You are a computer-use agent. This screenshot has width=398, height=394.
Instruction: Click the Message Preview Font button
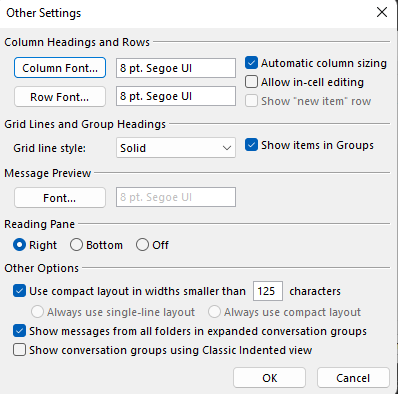(x=60, y=198)
